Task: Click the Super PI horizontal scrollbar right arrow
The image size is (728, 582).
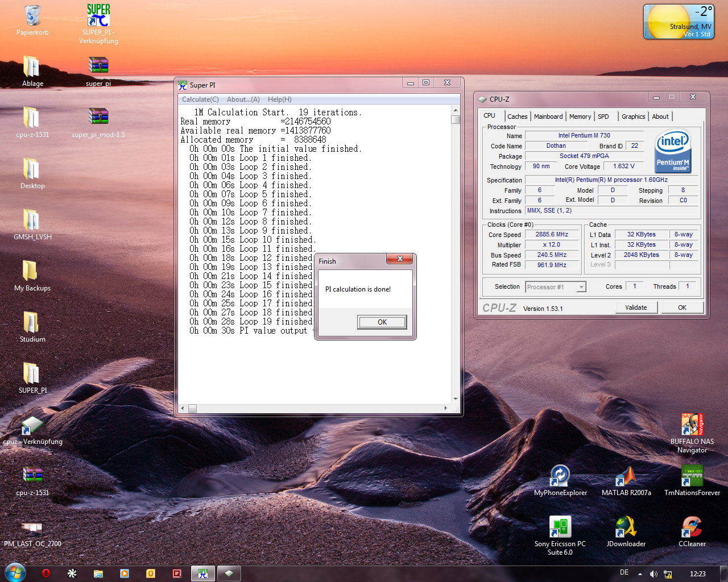Action: pyautogui.click(x=445, y=408)
